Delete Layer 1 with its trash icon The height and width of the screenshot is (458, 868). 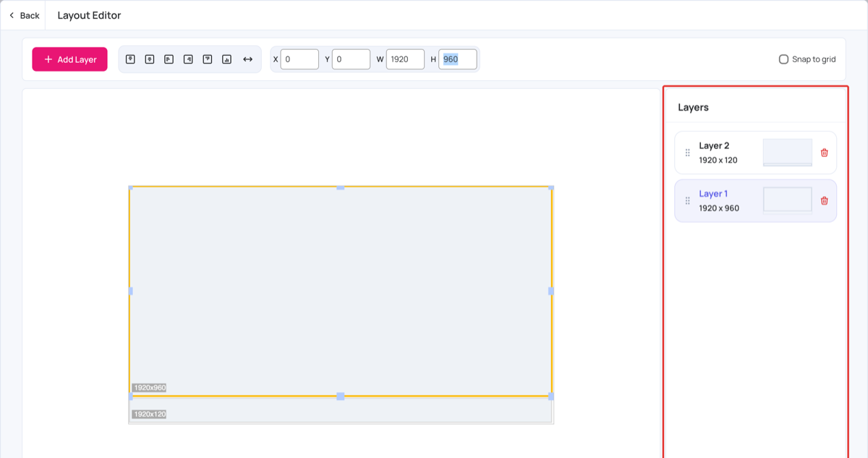coord(824,200)
